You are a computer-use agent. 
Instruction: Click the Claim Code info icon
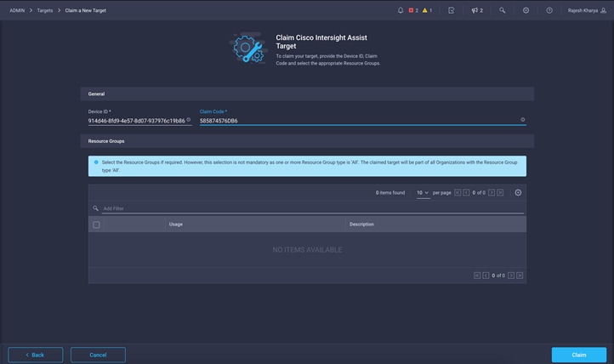click(522, 120)
